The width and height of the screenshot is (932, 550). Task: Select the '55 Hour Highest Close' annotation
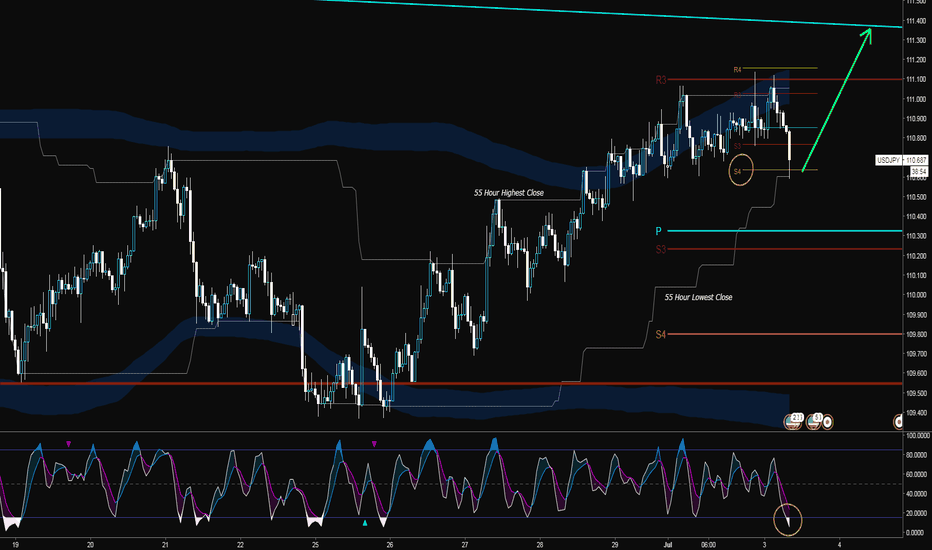(509, 193)
